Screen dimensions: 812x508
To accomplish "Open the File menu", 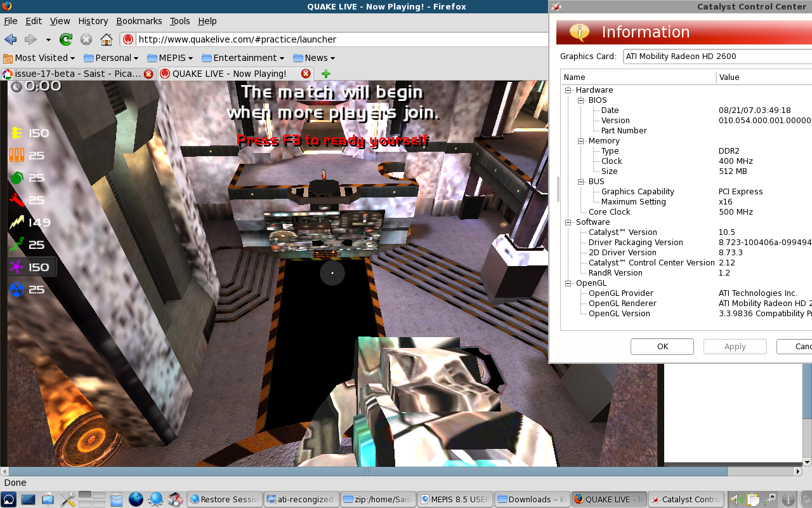I will [11, 21].
